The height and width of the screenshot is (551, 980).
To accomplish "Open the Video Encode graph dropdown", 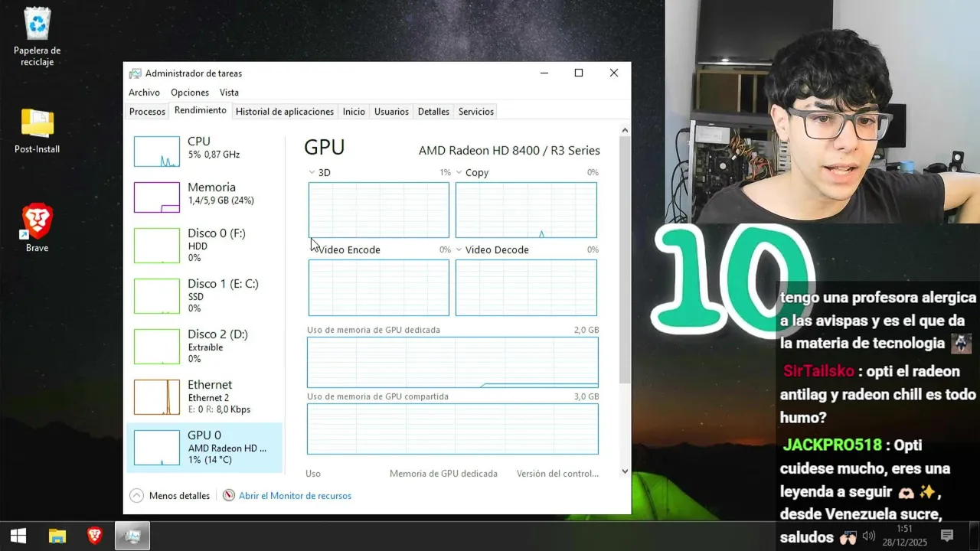I will point(312,250).
